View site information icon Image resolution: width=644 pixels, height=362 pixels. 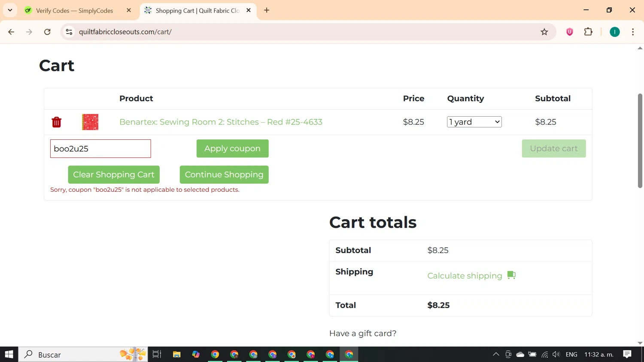pos(69,32)
